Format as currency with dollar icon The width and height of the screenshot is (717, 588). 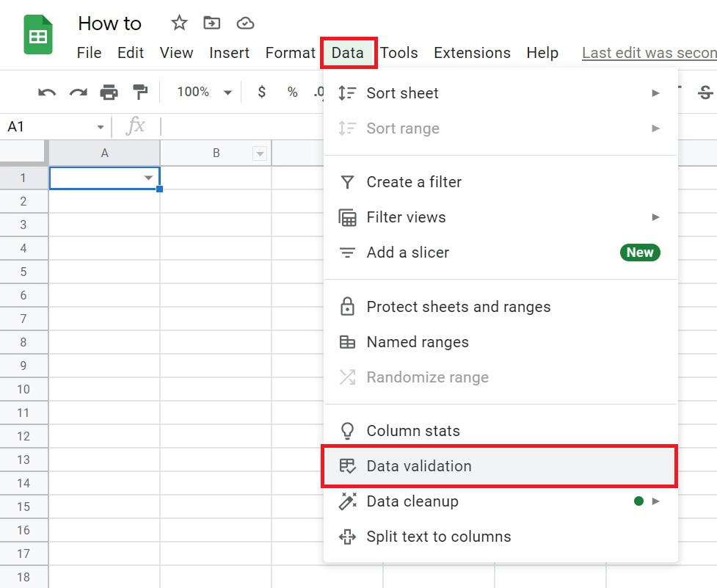pyautogui.click(x=262, y=92)
